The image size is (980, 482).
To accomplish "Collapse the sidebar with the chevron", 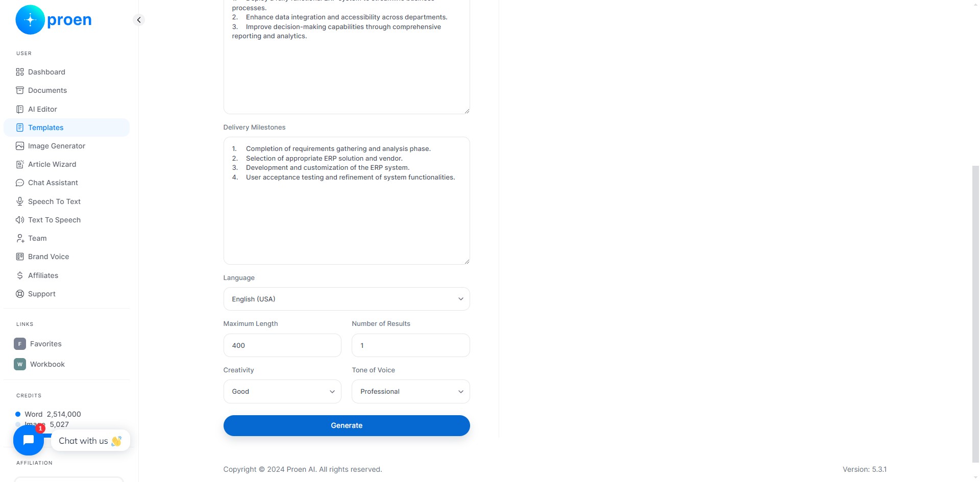I will click(139, 20).
